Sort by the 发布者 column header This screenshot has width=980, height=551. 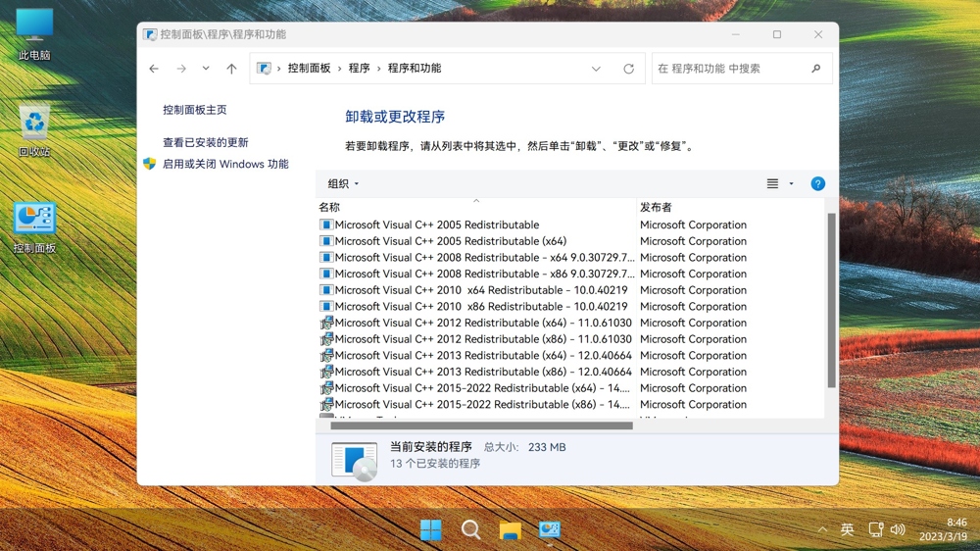click(x=656, y=207)
